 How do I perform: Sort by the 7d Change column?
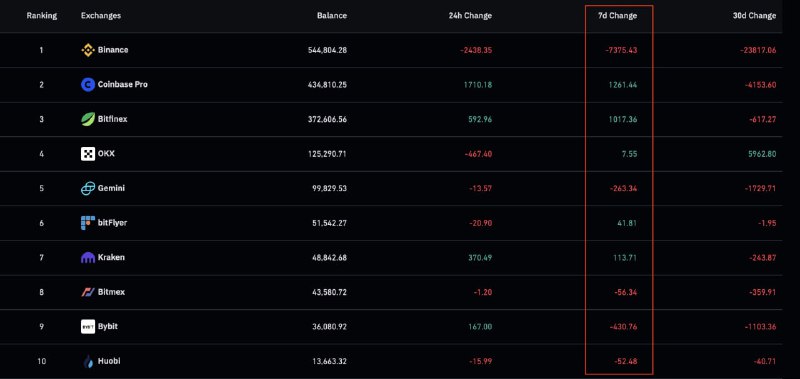click(x=617, y=15)
